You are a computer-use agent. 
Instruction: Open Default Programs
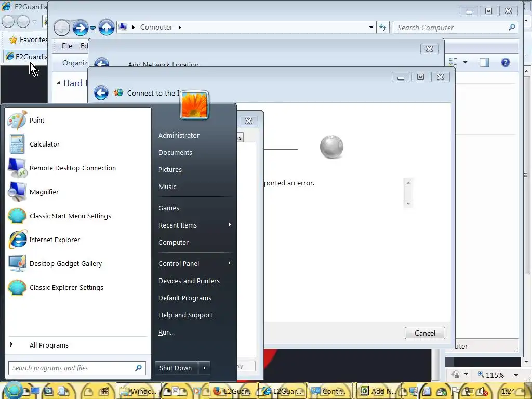point(185,298)
